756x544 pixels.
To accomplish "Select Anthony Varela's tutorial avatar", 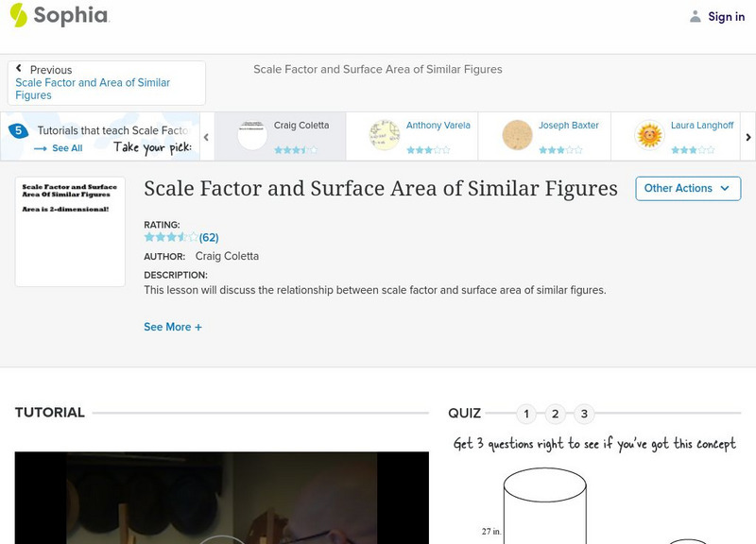I will [x=385, y=134].
